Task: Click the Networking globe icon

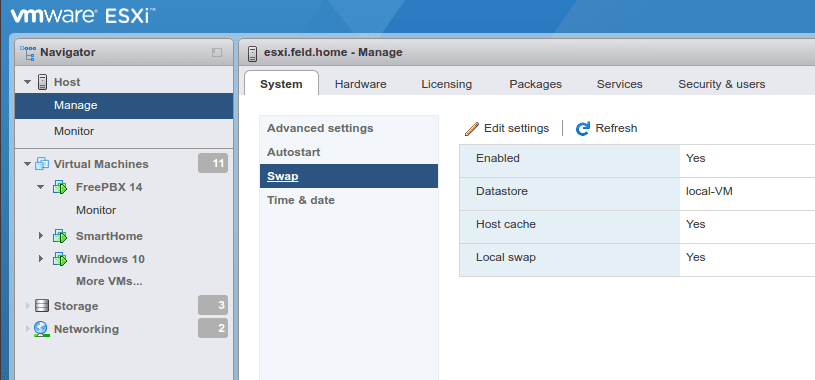Action: (x=42, y=329)
